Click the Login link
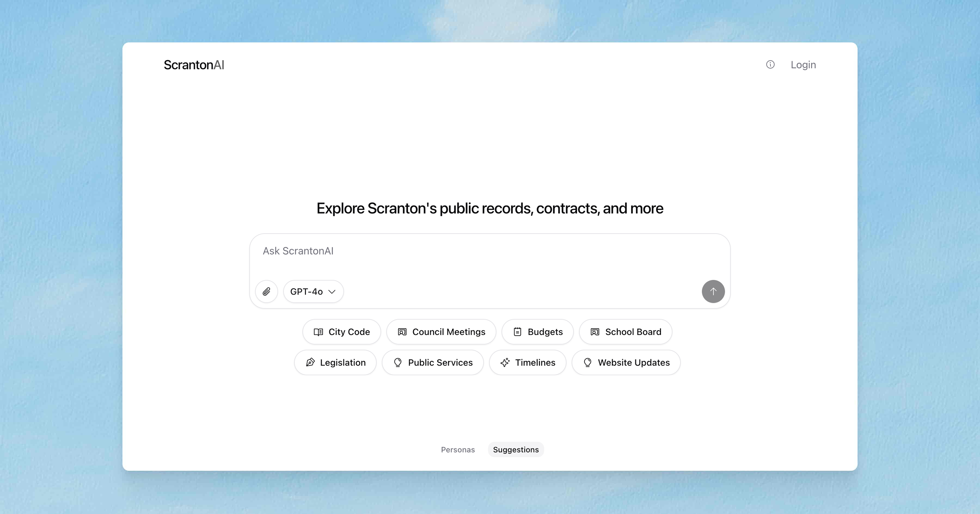 click(803, 65)
